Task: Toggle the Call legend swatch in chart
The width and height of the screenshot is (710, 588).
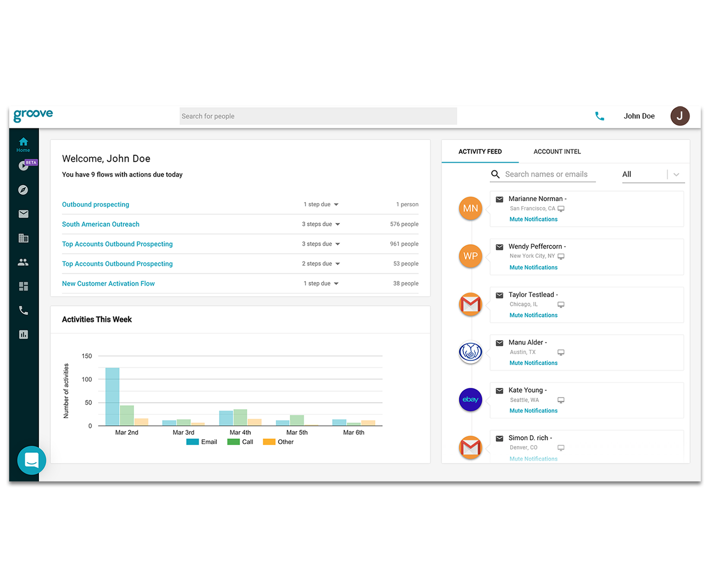Action: click(x=233, y=442)
